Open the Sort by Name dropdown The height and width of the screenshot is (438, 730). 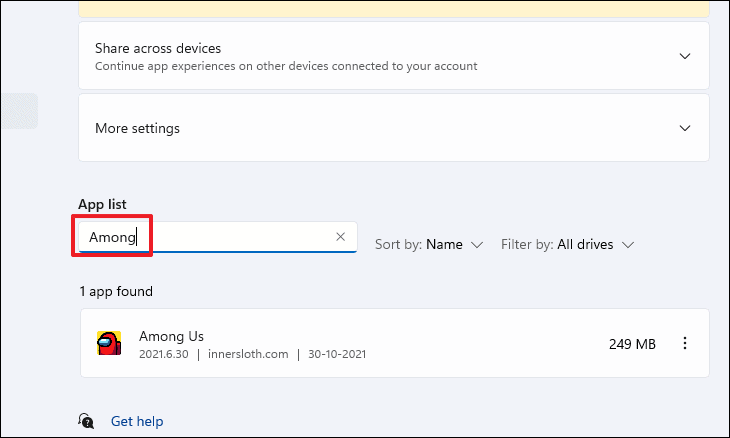point(429,244)
